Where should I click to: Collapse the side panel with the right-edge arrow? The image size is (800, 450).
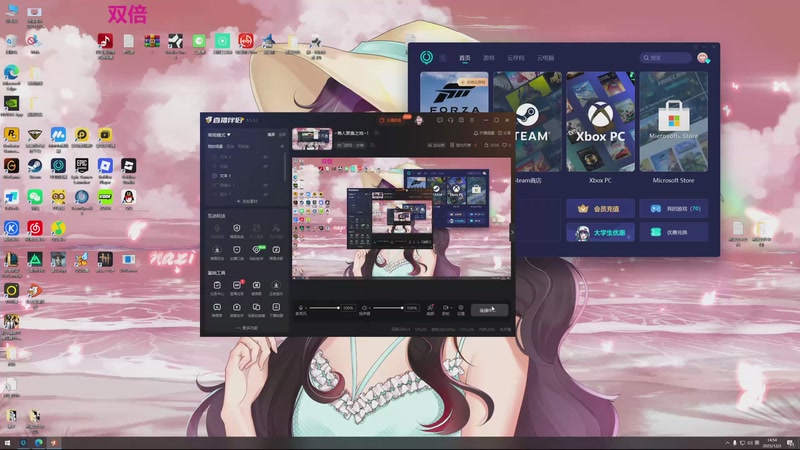click(x=513, y=232)
